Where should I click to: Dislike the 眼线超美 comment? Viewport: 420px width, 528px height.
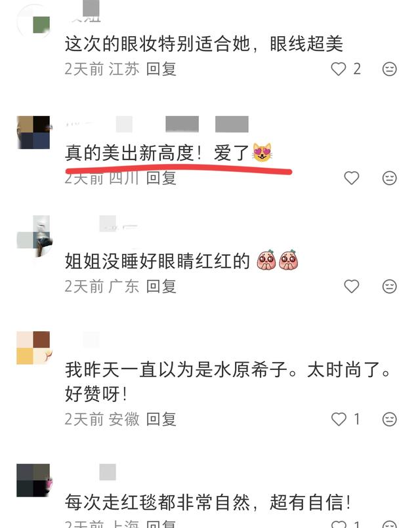[x=389, y=69]
